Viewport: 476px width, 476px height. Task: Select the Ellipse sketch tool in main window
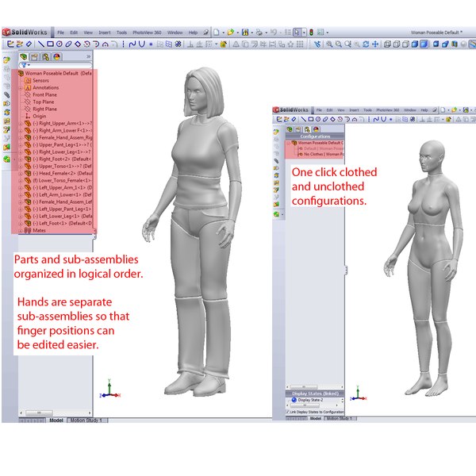point(68,44)
